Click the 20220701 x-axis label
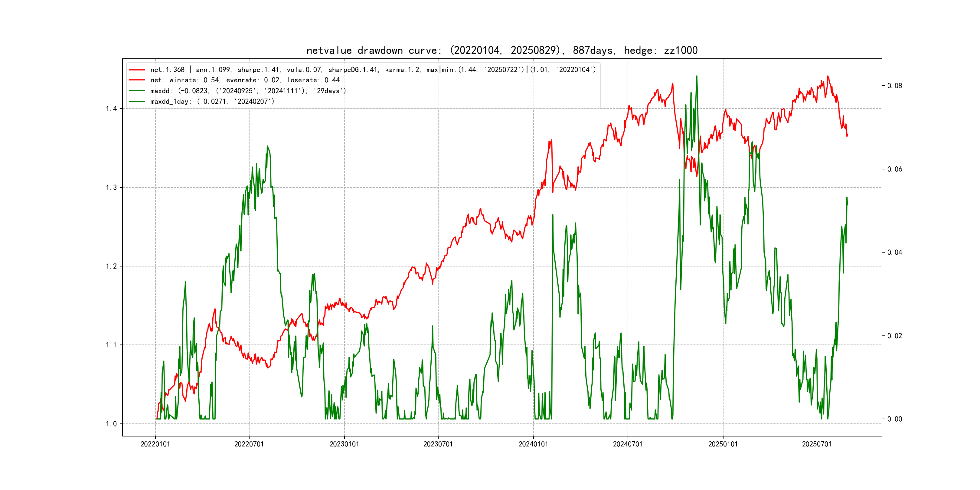Screen dimensions: 980x490 click(x=249, y=444)
